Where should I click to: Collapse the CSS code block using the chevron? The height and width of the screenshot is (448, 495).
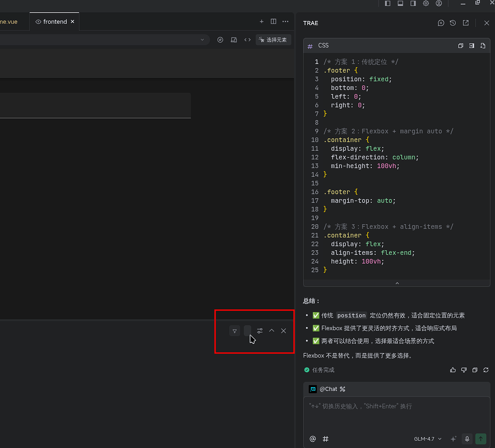tap(397, 283)
